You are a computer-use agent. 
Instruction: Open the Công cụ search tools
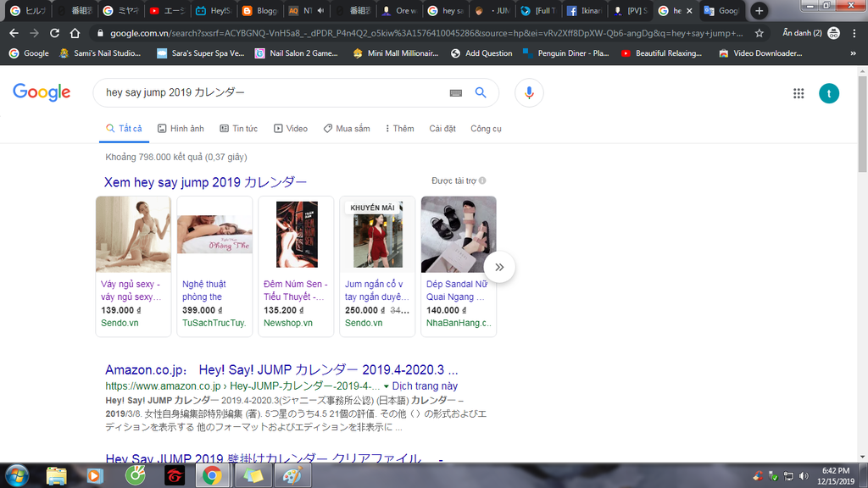pyautogui.click(x=486, y=129)
